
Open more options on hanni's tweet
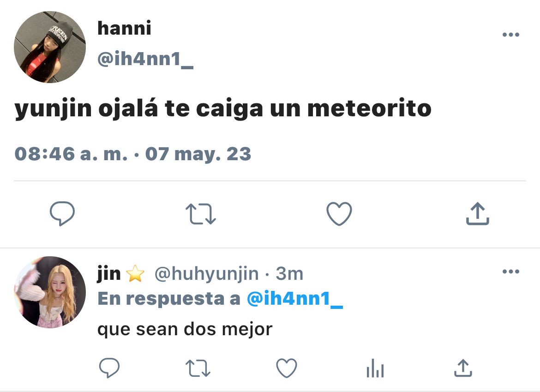511,35
